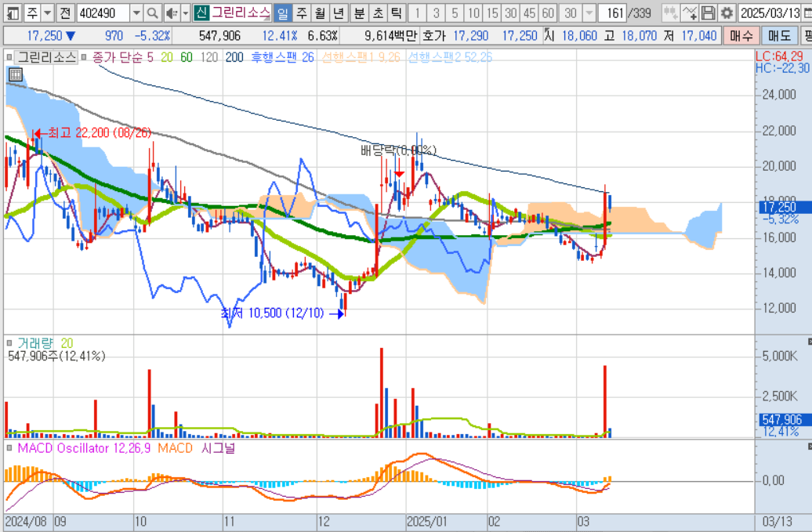Click the 선행스팬2 52,26 legend label
Viewport: 812px width, 532px height.
(x=450, y=57)
